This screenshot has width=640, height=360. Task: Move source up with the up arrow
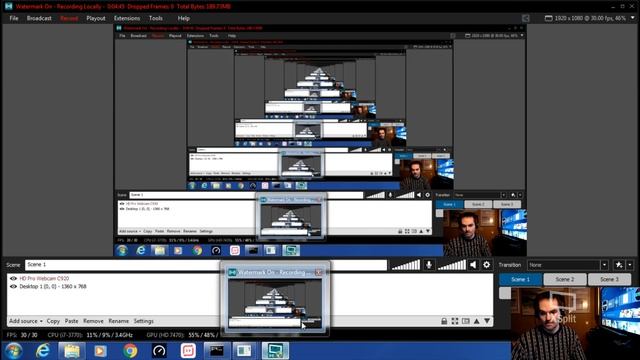pos(476,321)
